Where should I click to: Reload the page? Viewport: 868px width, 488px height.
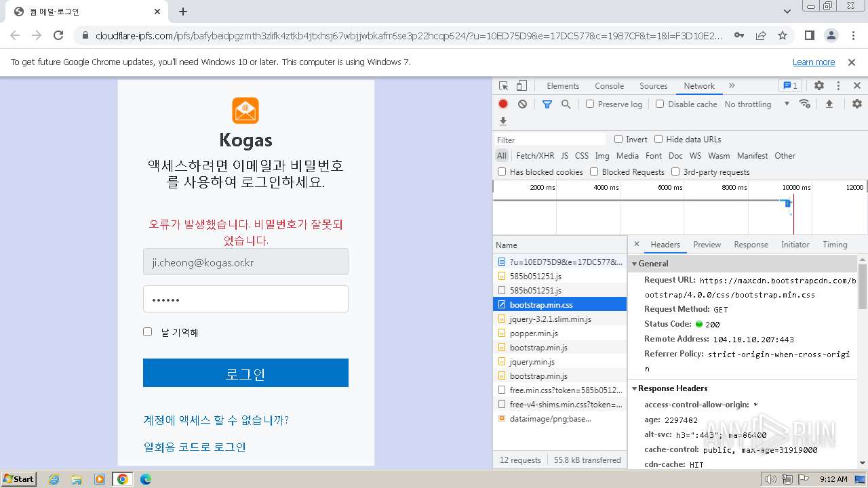coord(58,35)
